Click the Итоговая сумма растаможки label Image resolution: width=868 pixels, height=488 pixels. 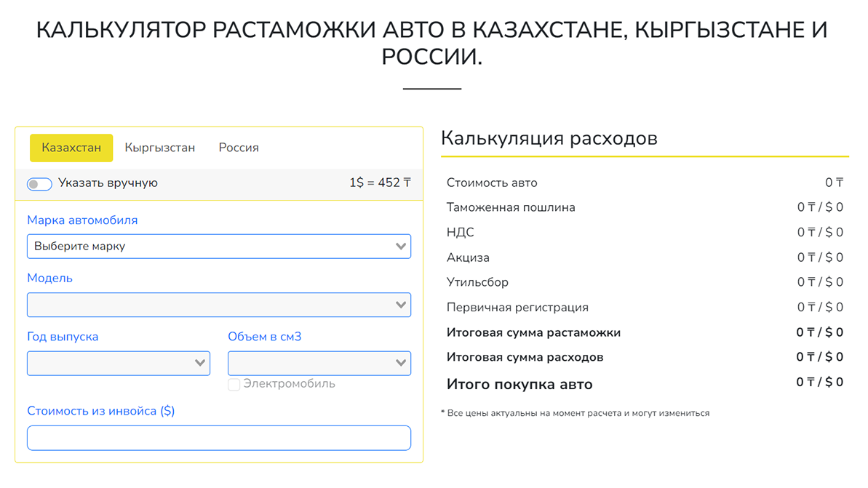(x=533, y=332)
